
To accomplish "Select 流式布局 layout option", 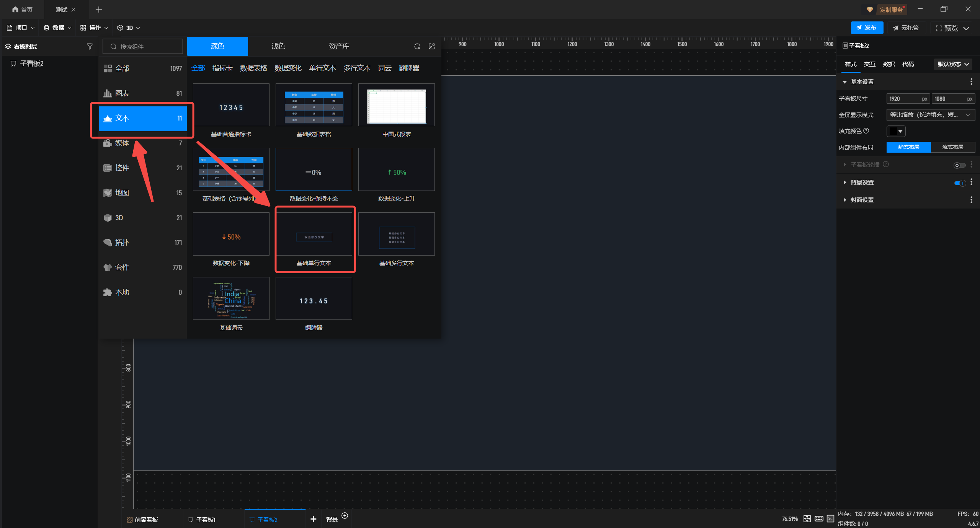I will (952, 147).
